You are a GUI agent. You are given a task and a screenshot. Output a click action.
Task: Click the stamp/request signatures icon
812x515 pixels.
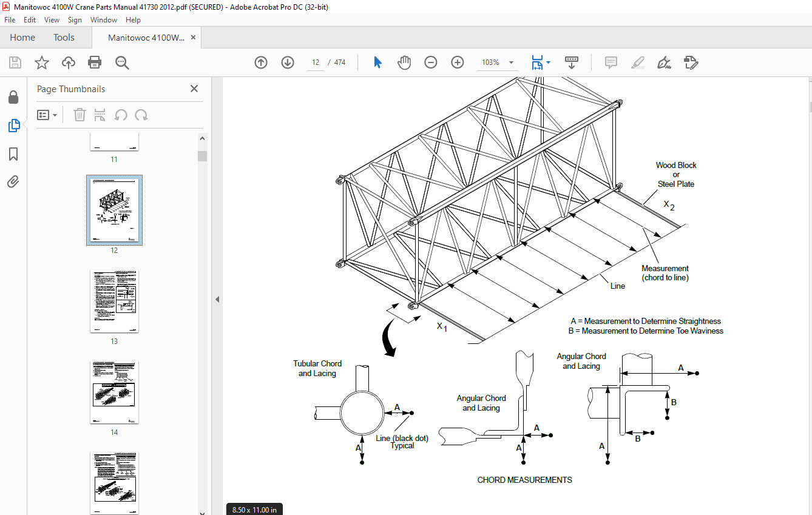(691, 62)
